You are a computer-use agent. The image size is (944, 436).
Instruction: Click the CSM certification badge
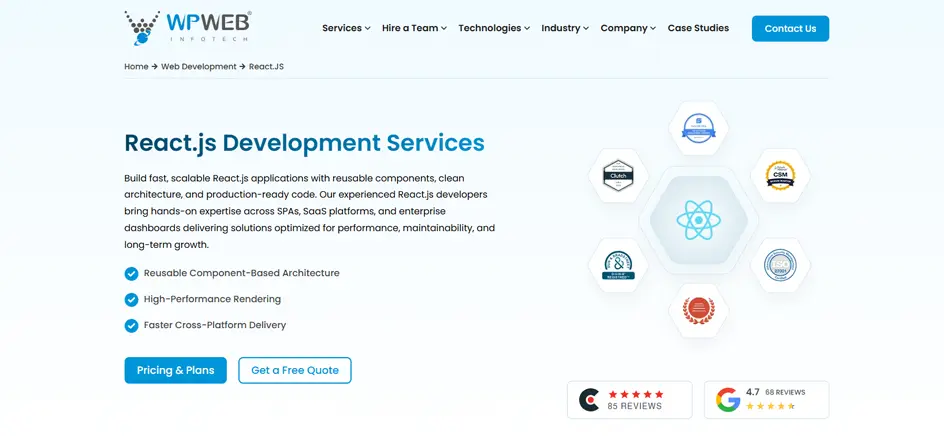tap(780, 175)
